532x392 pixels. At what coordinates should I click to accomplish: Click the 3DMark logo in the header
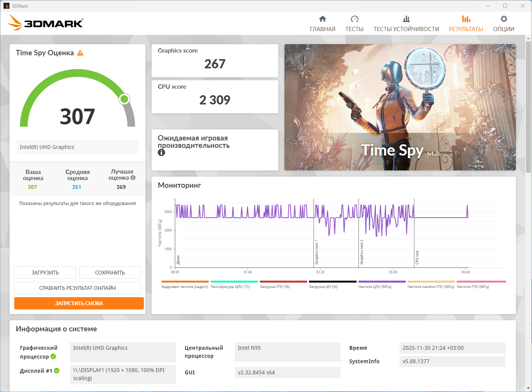tap(45, 23)
